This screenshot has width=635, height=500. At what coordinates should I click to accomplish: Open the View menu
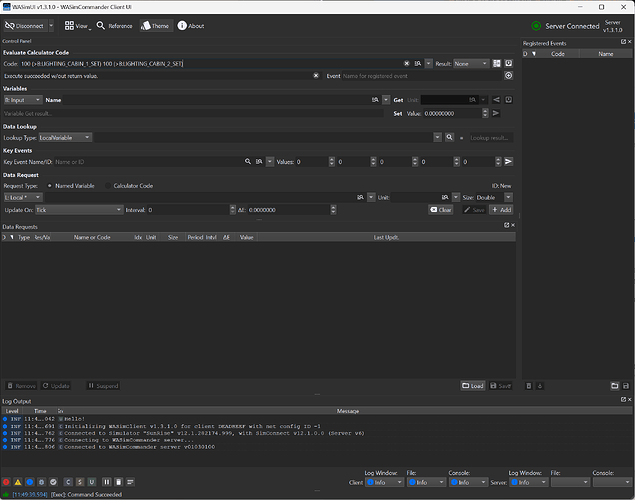tap(77, 26)
